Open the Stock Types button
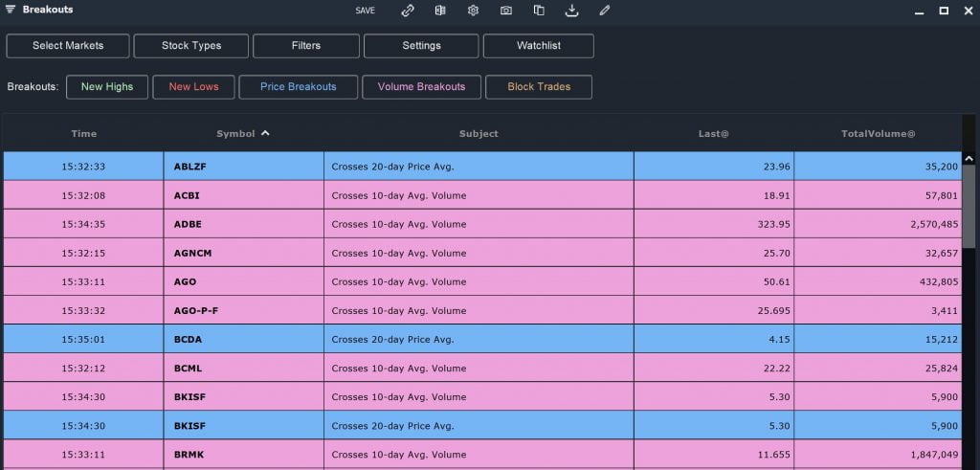 click(x=191, y=46)
